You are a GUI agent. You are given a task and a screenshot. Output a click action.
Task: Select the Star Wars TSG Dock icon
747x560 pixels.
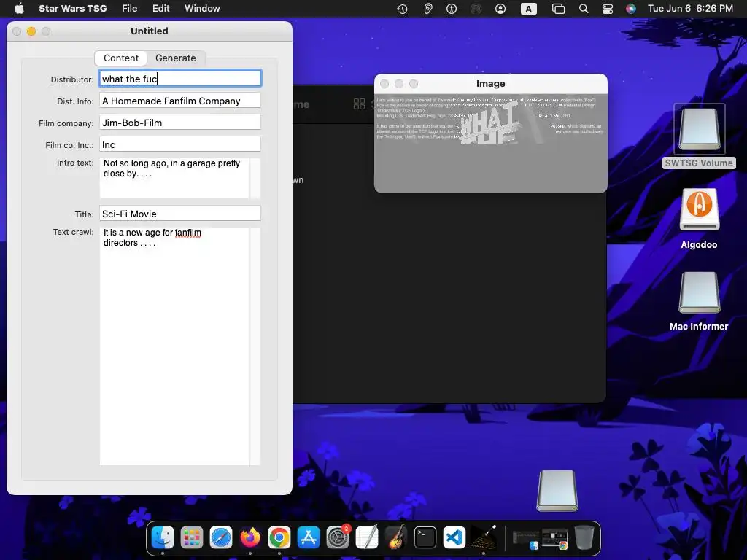tap(484, 537)
